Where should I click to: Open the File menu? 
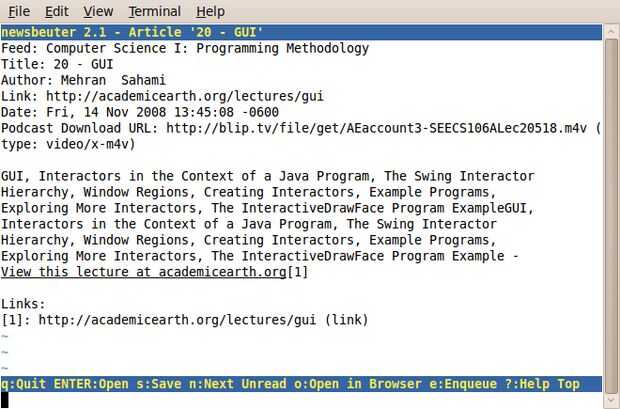pos(18,11)
